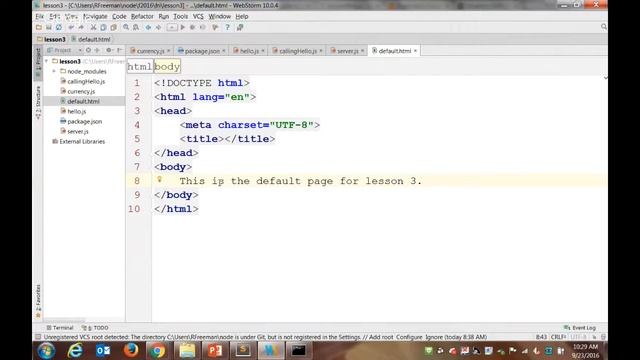Collapse the lesson3 root folder
The image size is (640, 360).
[47, 61]
